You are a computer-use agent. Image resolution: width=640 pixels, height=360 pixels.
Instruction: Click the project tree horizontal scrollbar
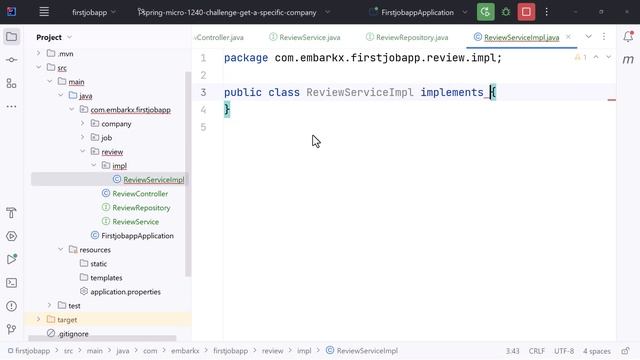[102, 338]
